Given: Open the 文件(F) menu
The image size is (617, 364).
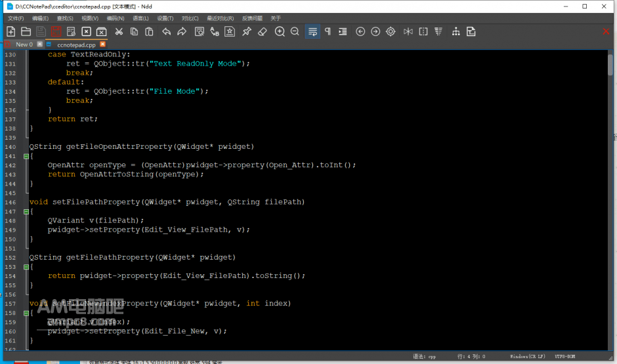Looking at the screenshot, I should click(16, 18).
